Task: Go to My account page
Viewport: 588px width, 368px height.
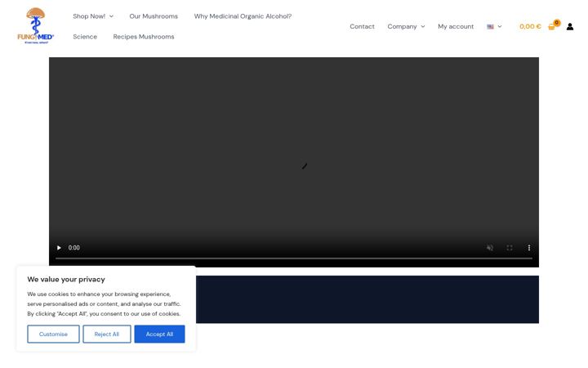Action: click(x=456, y=27)
